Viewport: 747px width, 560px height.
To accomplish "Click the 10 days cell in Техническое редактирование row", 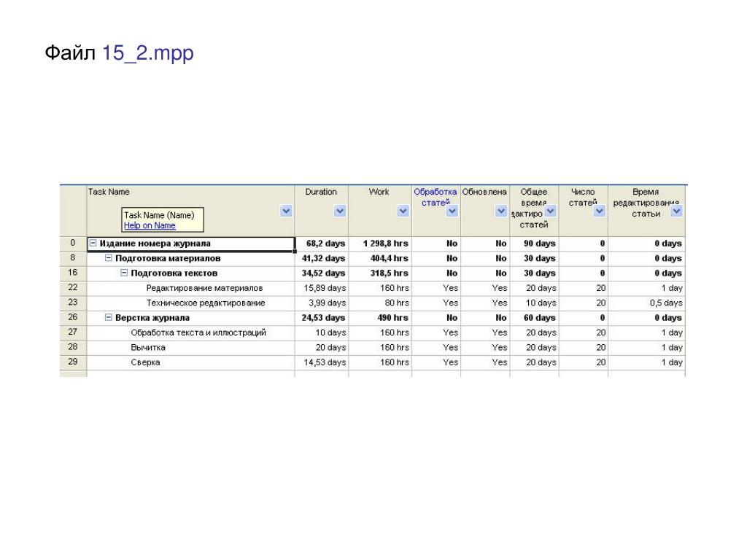I will (x=534, y=303).
